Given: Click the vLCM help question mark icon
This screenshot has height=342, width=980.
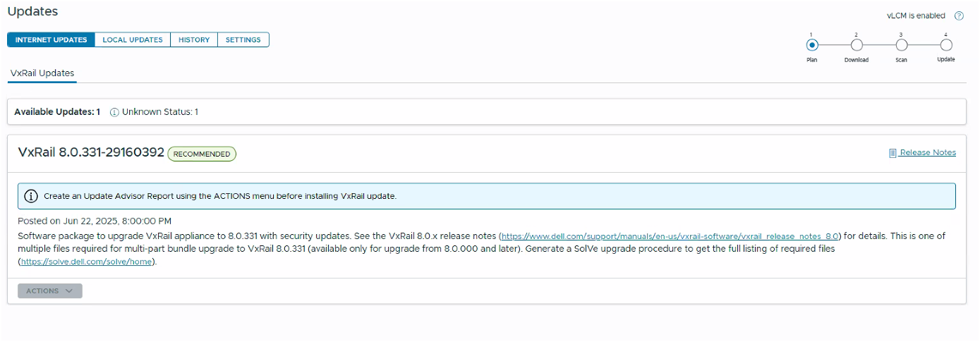Looking at the screenshot, I should pos(959,16).
